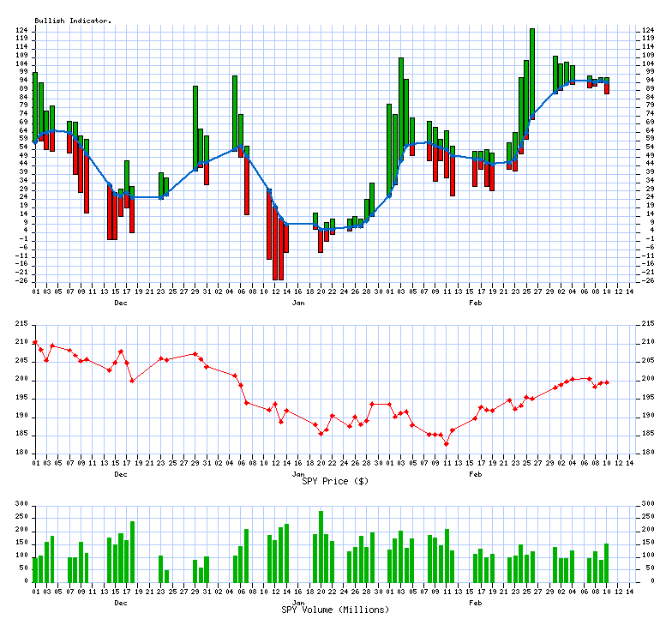This screenshot has width=672, height=625.
Task: Click the '-26' label on bullish chart right axis
Action: [649, 280]
